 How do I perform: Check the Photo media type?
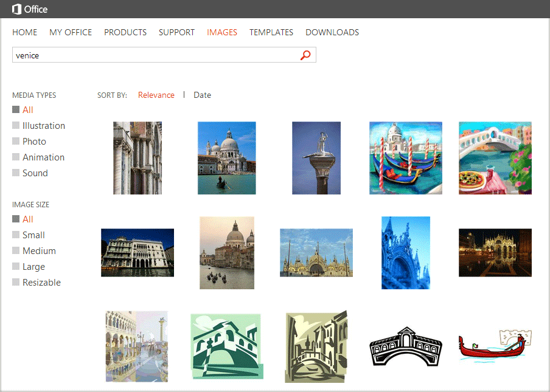(15, 141)
